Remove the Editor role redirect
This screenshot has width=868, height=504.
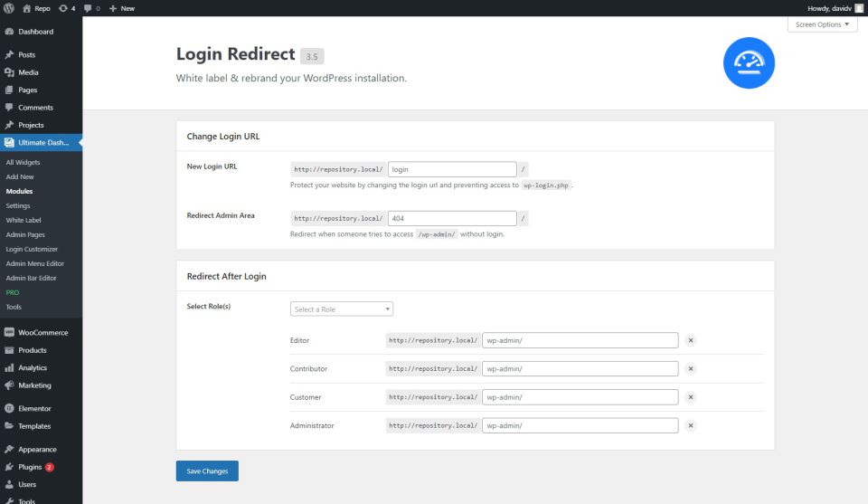tap(691, 340)
